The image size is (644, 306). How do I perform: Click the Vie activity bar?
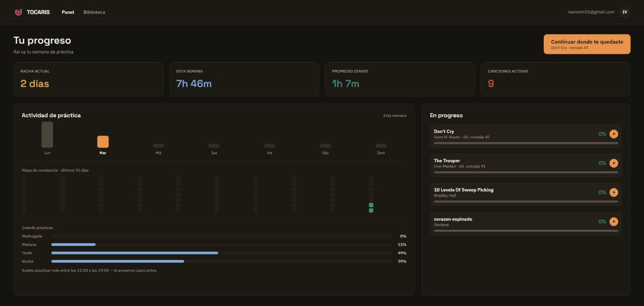pos(269,146)
